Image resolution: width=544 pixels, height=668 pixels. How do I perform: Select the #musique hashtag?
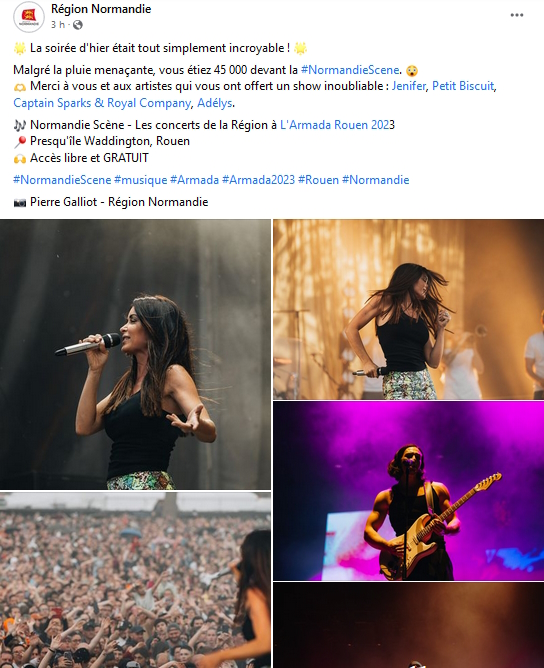click(x=141, y=180)
